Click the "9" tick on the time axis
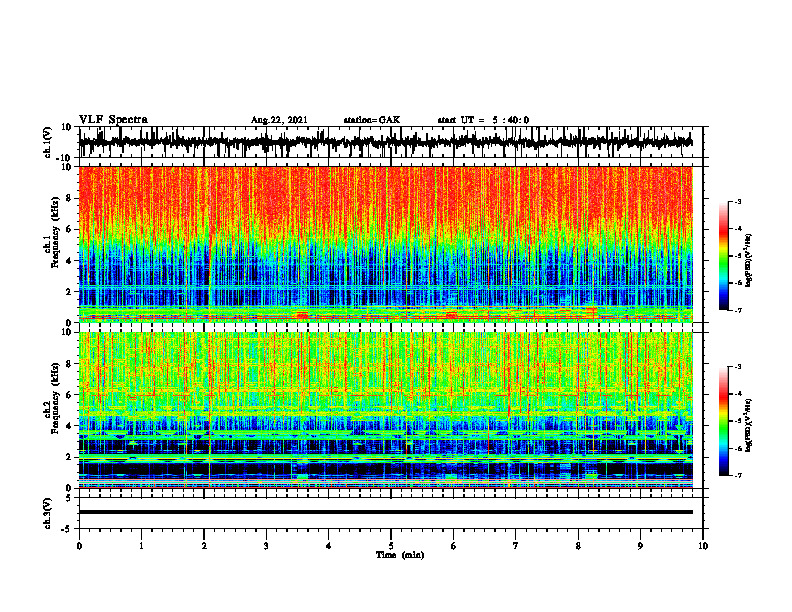This screenshot has height=612, width=792. (640, 546)
